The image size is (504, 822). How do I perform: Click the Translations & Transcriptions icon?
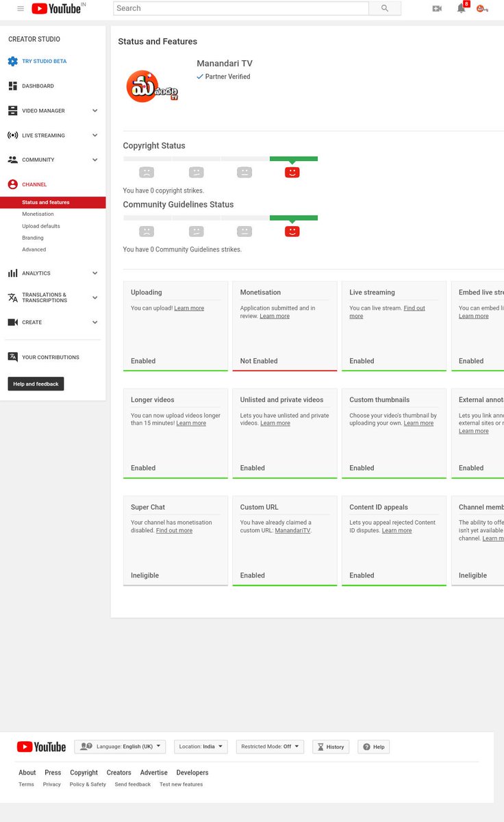click(x=12, y=297)
